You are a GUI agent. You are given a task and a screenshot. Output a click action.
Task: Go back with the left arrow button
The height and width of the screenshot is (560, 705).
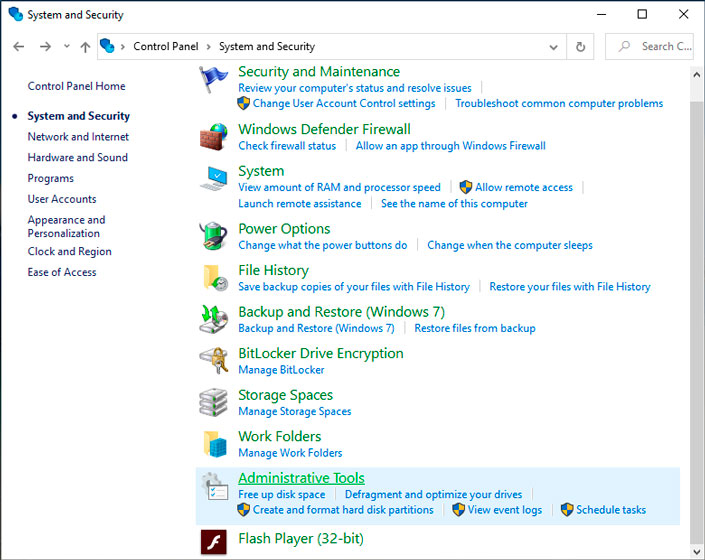point(18,46)
